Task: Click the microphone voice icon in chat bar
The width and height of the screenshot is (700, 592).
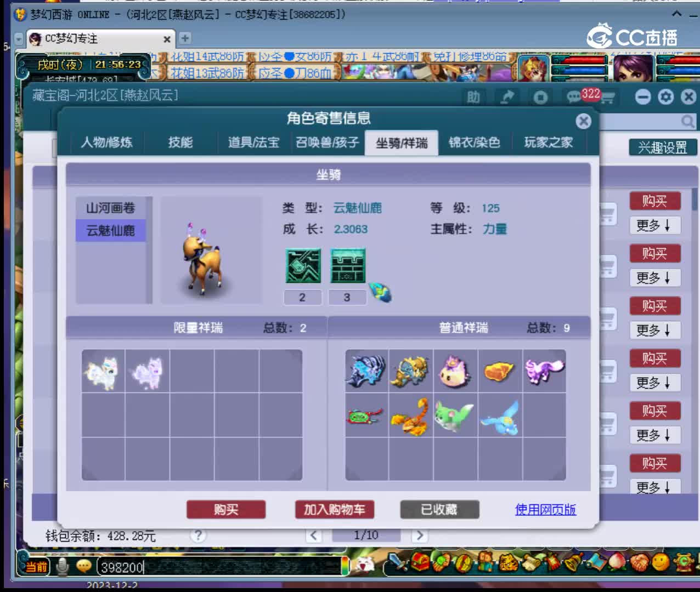Action: click(63, 567)
